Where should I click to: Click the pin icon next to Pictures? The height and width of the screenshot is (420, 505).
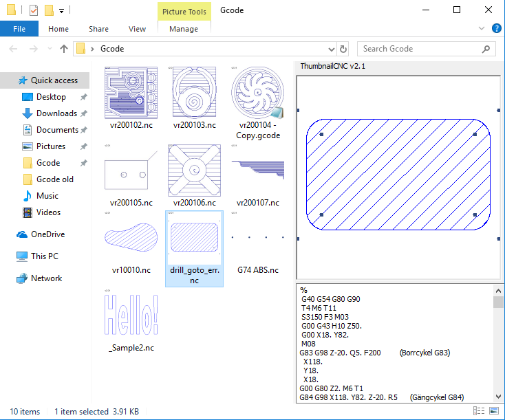pos(84,146)
